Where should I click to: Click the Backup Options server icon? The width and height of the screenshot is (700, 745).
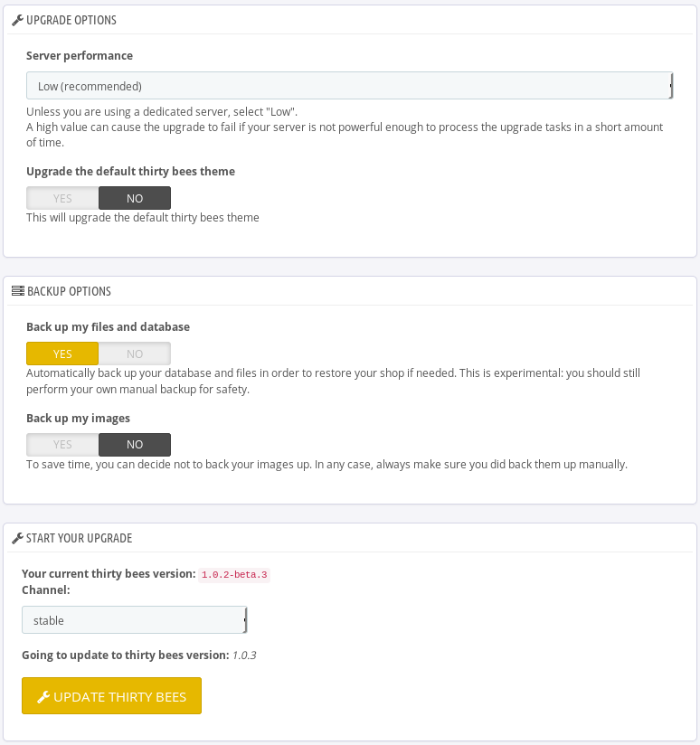(17, 291)
